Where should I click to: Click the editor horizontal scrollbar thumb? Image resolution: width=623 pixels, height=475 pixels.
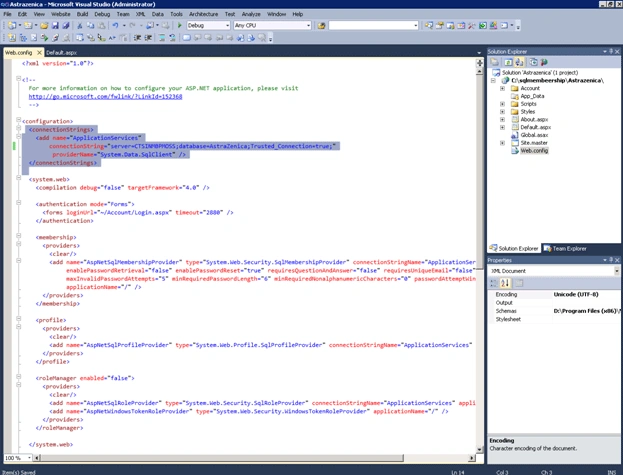pos(222,458)
